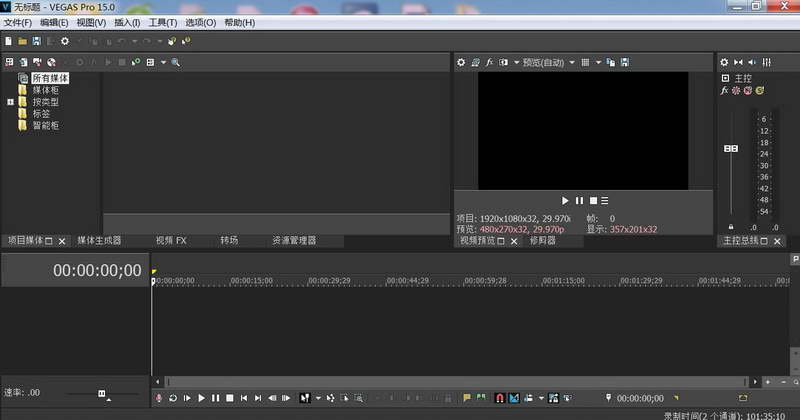Open the 编辑(E) menu
800x420 pixels.
(54, 23)
